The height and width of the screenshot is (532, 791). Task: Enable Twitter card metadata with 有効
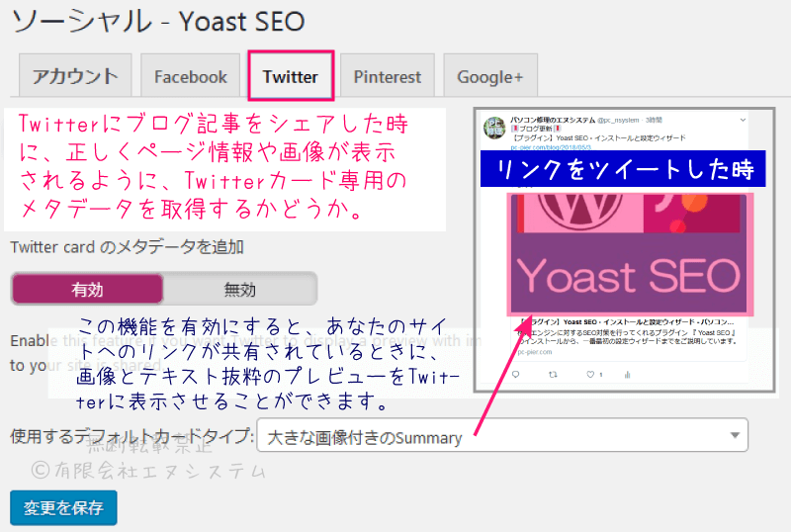pyautogui.click(x=87, y=289)
